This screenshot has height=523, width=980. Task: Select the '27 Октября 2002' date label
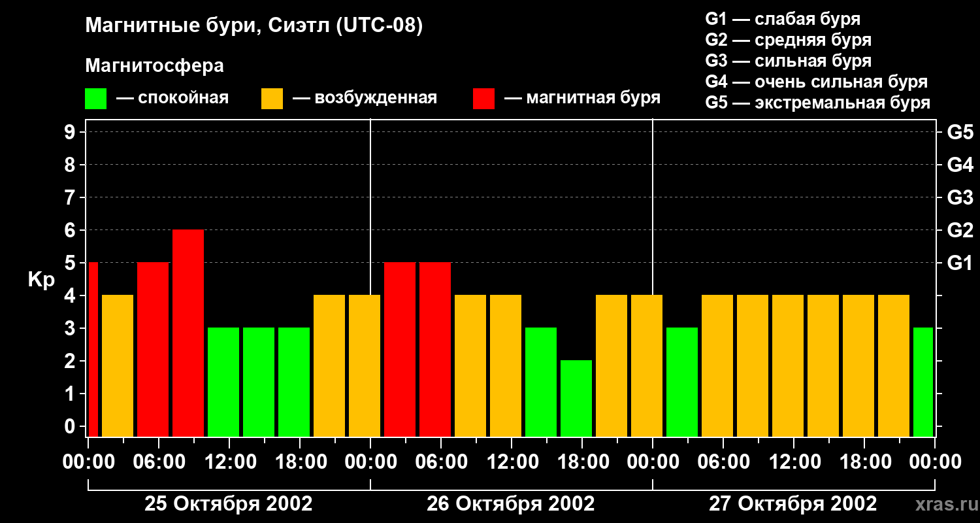coord(793,504)
